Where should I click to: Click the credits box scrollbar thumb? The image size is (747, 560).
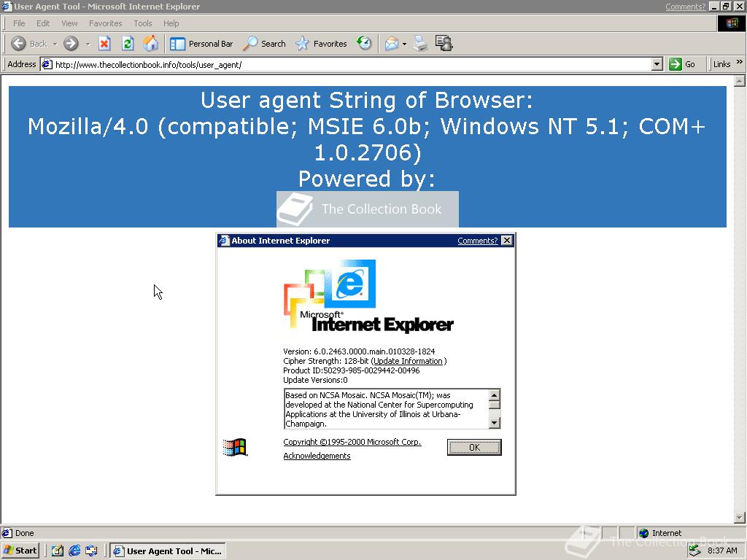495,405
